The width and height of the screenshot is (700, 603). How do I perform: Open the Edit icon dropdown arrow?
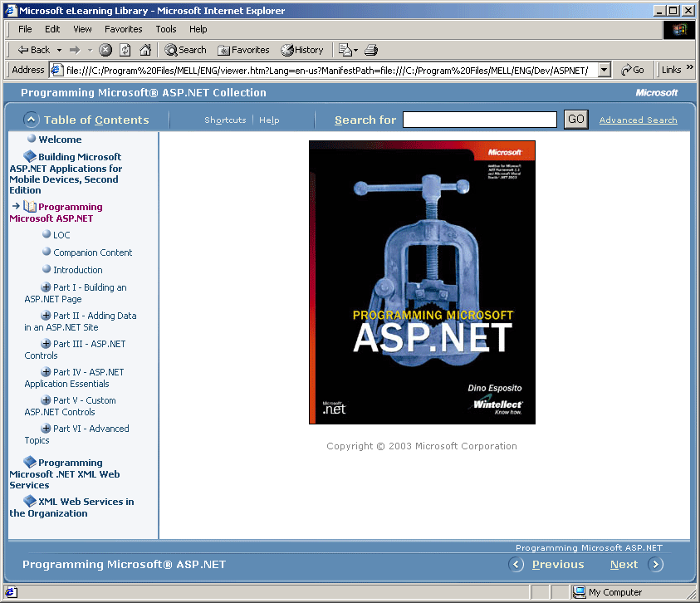[x=355, y=50]
